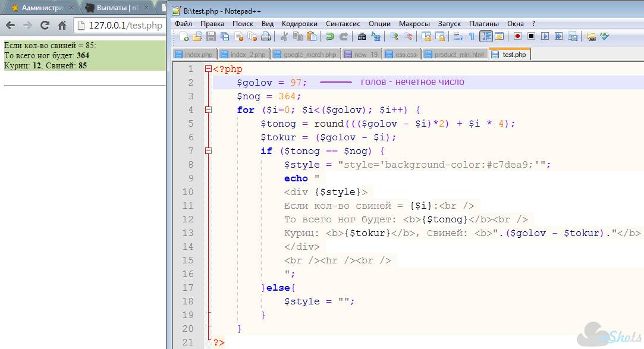
Task: Focus the browser address bar
Action: [x=120, y=26]
